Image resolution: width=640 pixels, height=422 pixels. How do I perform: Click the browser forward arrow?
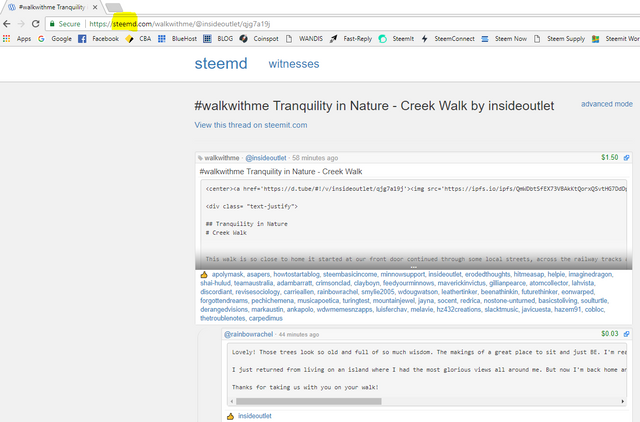21,24
